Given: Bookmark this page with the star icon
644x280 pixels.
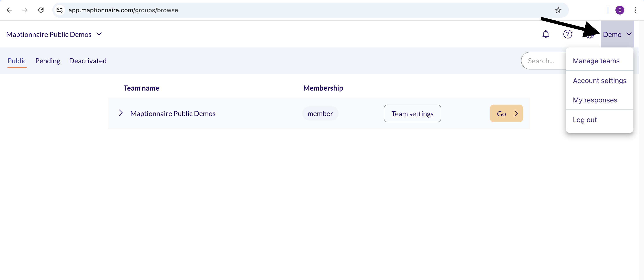Looking at the screenshot, I should click(x=558, y=10).
